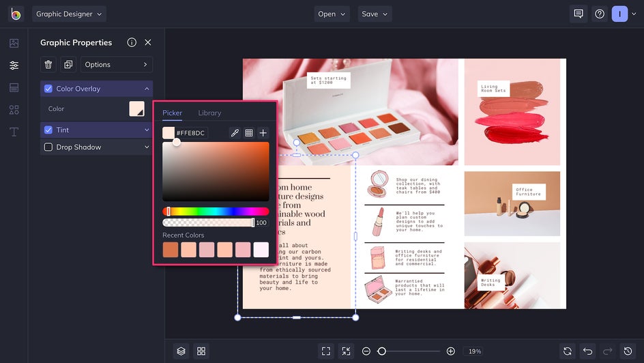Delete the graphic with trash icon
This screenshot has height=363, width=644.
[x=48, y=64]
